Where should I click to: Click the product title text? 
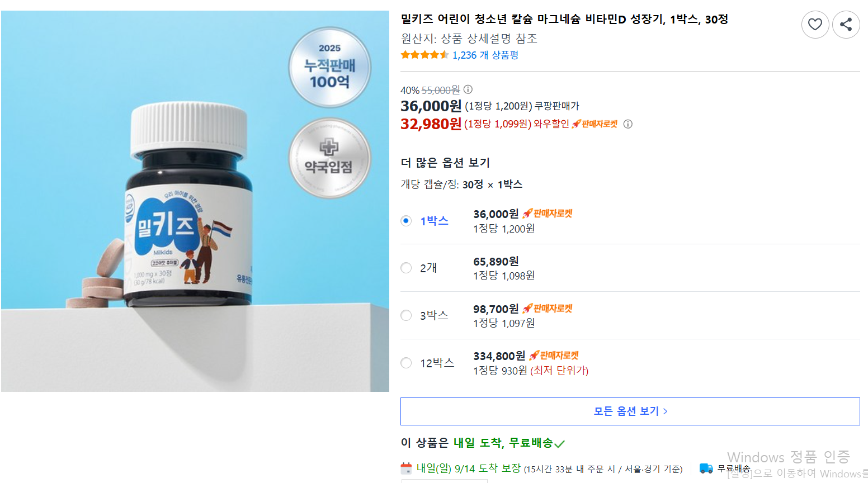[x=564, y=19]
